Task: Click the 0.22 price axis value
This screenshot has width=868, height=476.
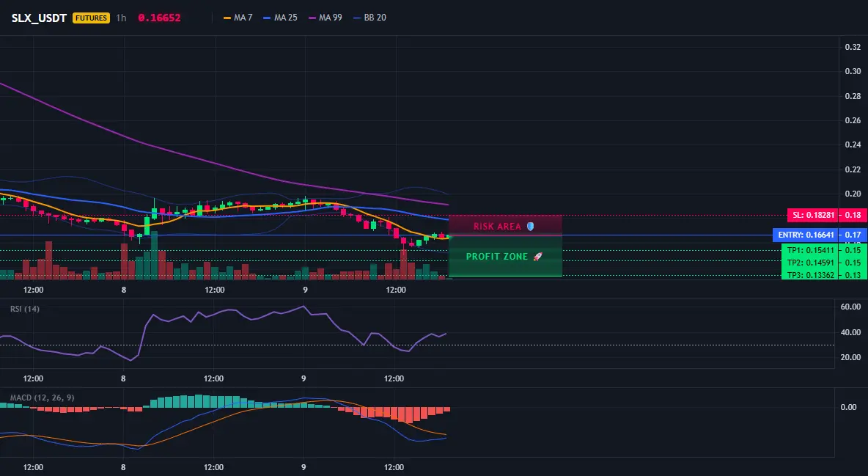Action: [853, 169]
